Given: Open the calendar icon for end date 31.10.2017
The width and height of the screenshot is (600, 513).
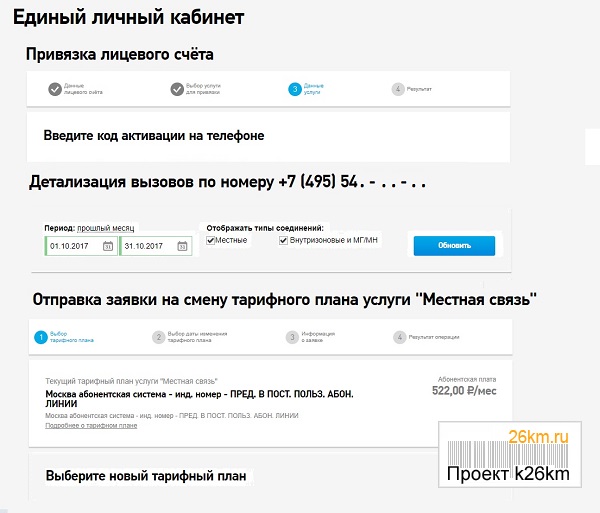Looking at the screenshot, I should coord(182,246).
